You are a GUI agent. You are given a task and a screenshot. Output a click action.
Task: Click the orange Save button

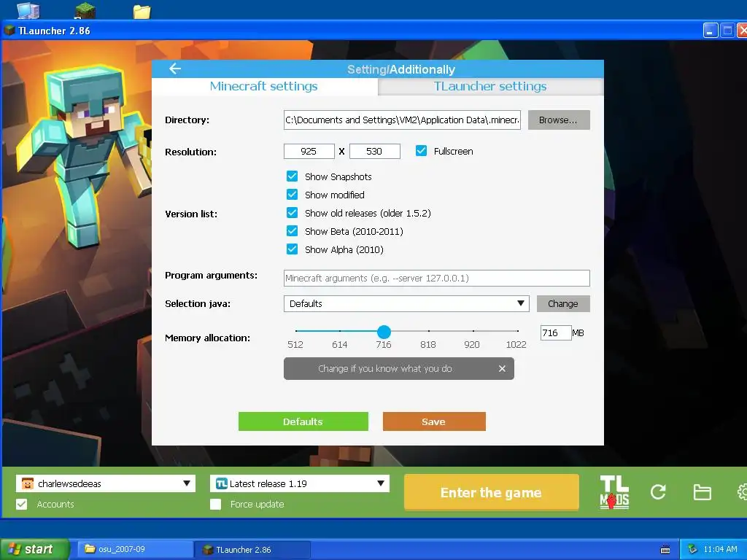(x=434, y=421)
